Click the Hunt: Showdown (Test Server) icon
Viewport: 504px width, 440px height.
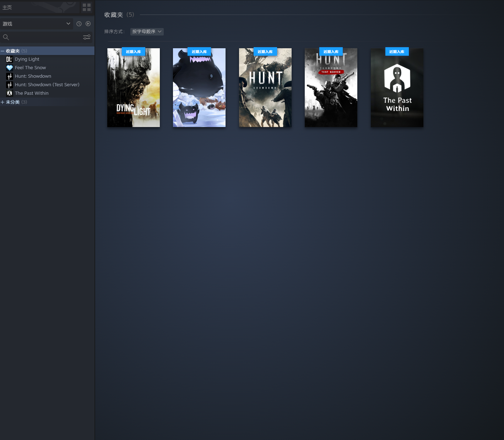pos(10,85)
